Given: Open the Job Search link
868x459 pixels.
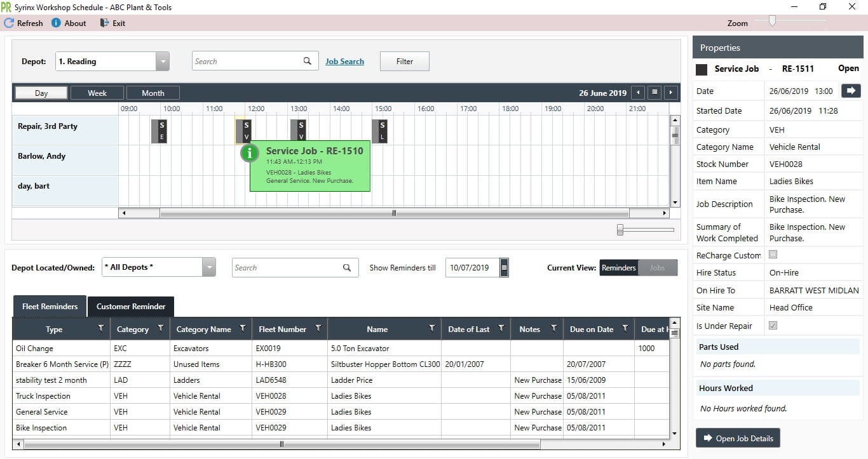Looking at the screenshot, I should coord(345,62).
